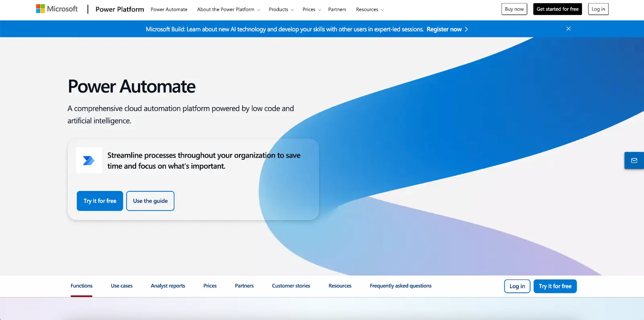
Task: Expand the Products dropdown
Action: pyautogui.click(x=281, y=9)
